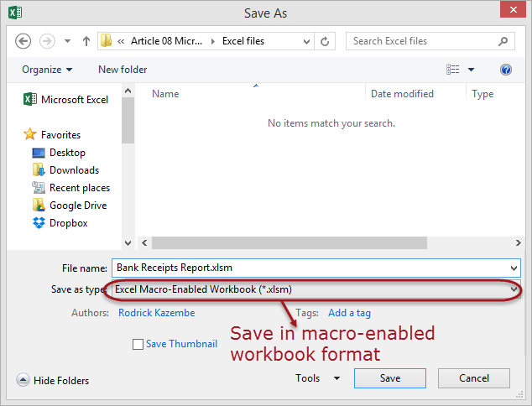Click the Cancel button
This screenshot has width=532, height=406.
(474, 378)
